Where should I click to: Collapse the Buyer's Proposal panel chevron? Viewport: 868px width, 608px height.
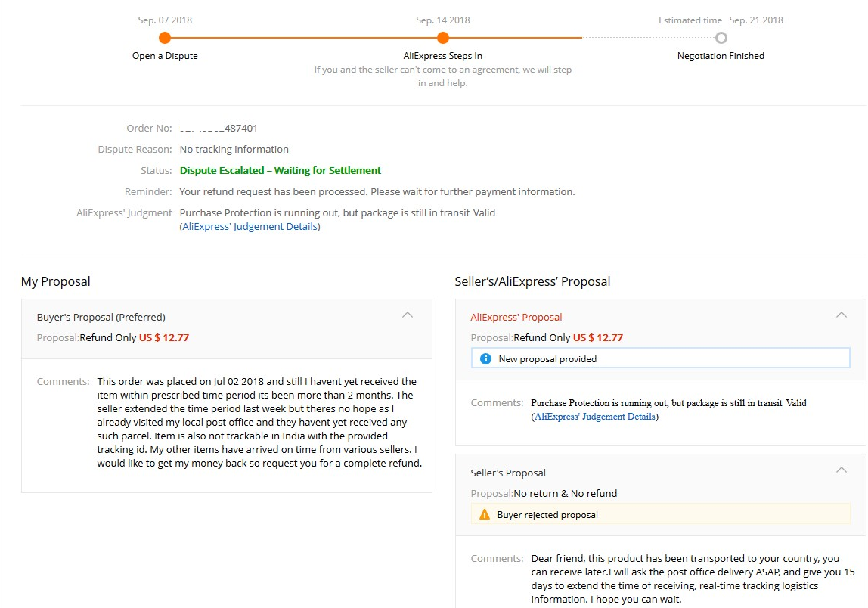pos(408,315)
